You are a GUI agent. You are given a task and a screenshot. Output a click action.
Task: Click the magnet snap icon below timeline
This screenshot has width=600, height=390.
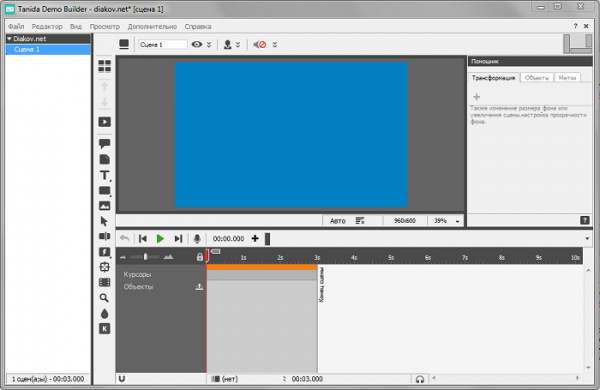coord(122,379)
